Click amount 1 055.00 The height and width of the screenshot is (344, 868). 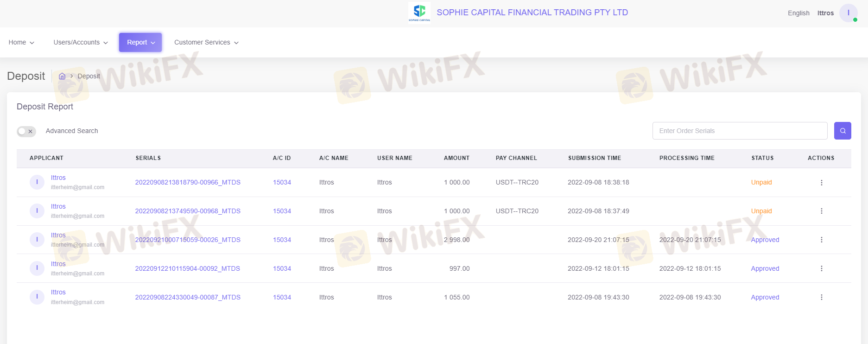[x=457, y=297]
